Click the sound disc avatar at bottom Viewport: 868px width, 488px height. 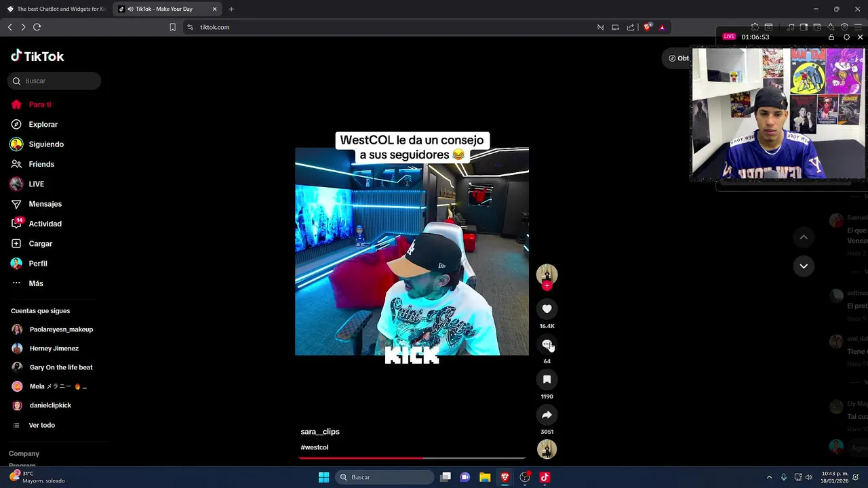[547, 449]
